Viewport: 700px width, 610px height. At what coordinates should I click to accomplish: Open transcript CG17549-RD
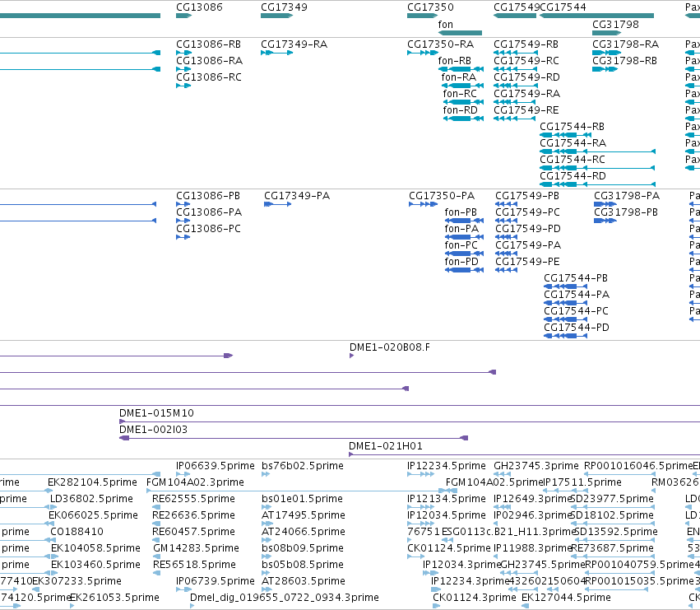[526, 77]
